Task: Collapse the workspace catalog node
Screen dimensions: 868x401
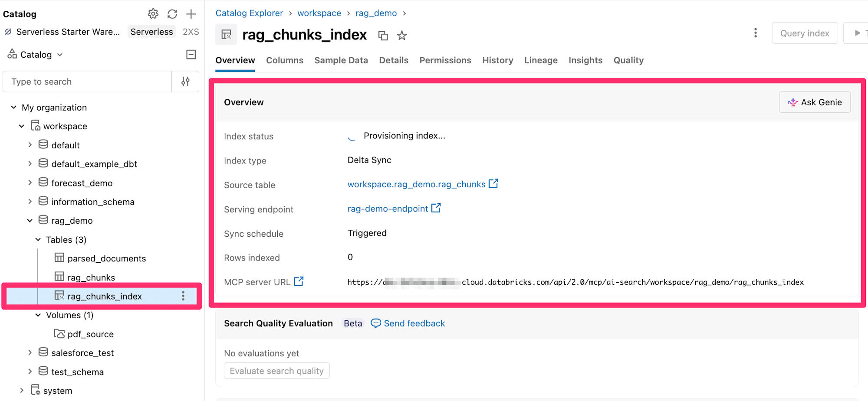Action: click(22, 126)
